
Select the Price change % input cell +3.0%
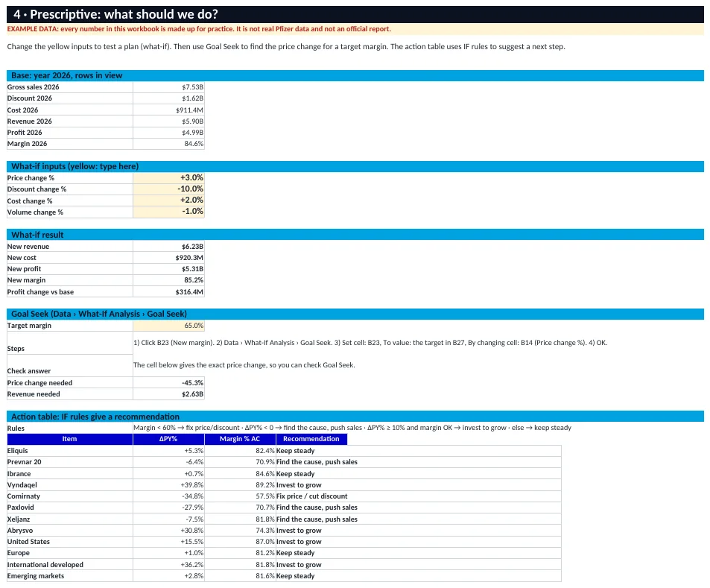[x=168, y=177]
